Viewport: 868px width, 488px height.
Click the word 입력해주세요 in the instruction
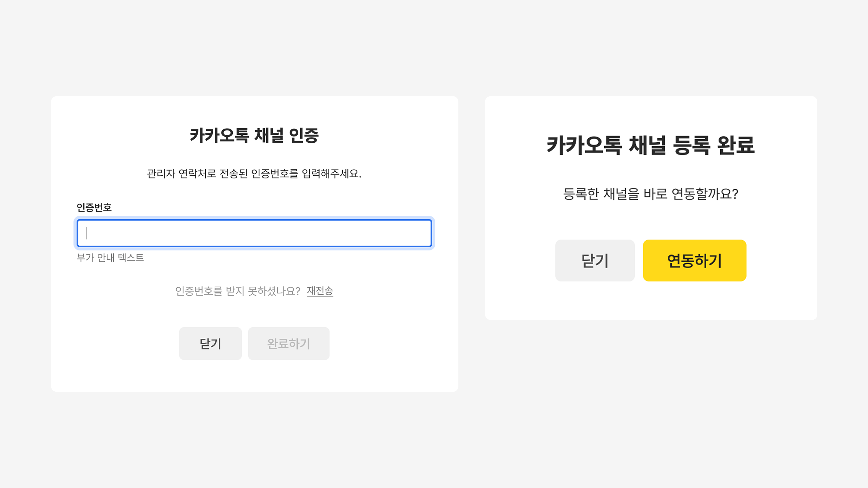[331, 174]
